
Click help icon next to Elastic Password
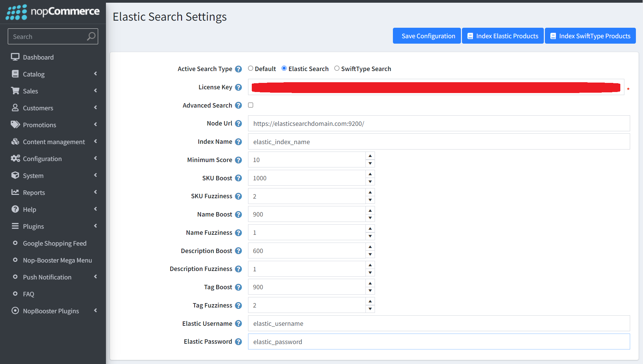(238, 342)
